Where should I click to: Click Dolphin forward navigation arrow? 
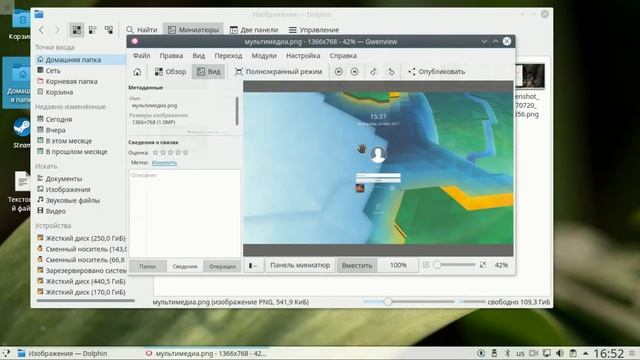point(57,30)
